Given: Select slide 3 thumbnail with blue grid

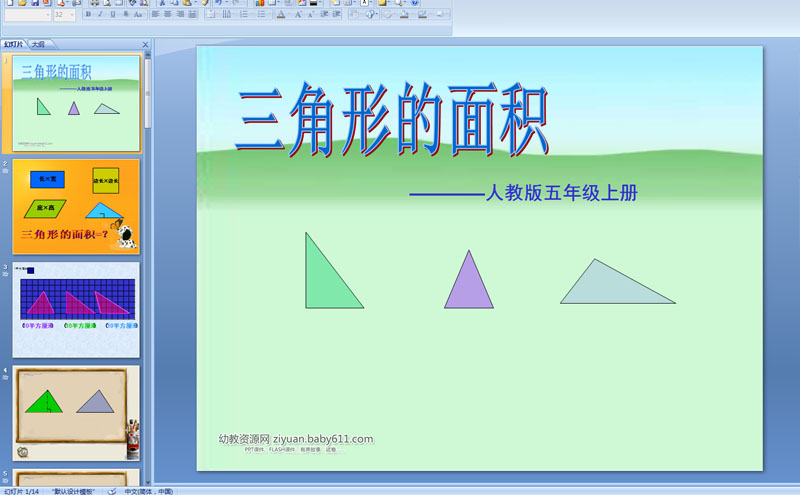Looking at the screenshot, I should [x=76, y=310].
